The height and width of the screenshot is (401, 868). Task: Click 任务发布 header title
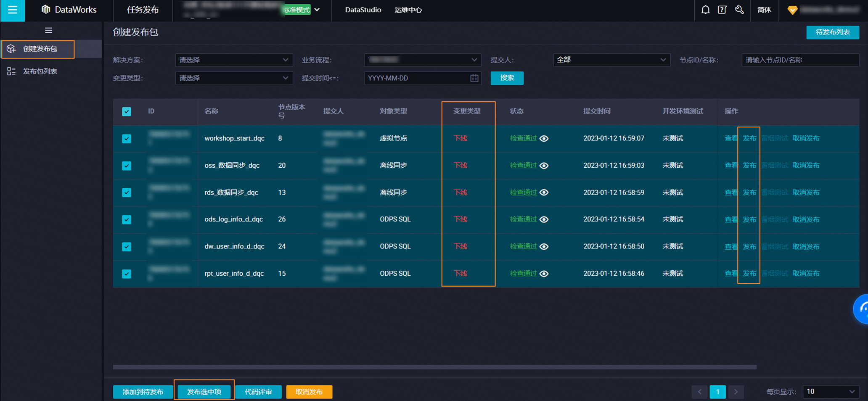(x=143, y=10)
